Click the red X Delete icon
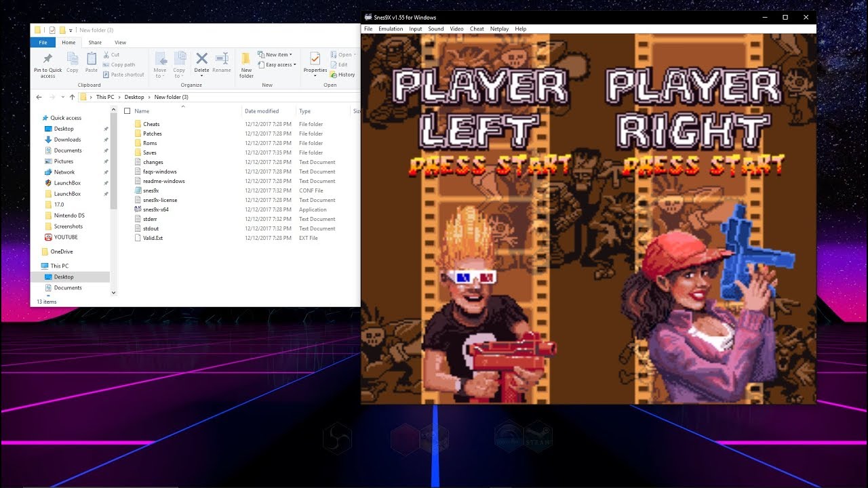The image size is (868, 488). pos(201,58)
